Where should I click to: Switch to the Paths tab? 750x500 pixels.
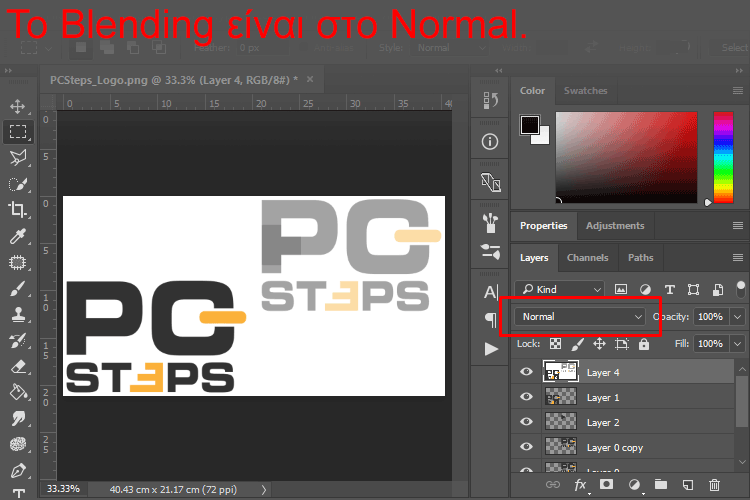click(x=640, y=257)
